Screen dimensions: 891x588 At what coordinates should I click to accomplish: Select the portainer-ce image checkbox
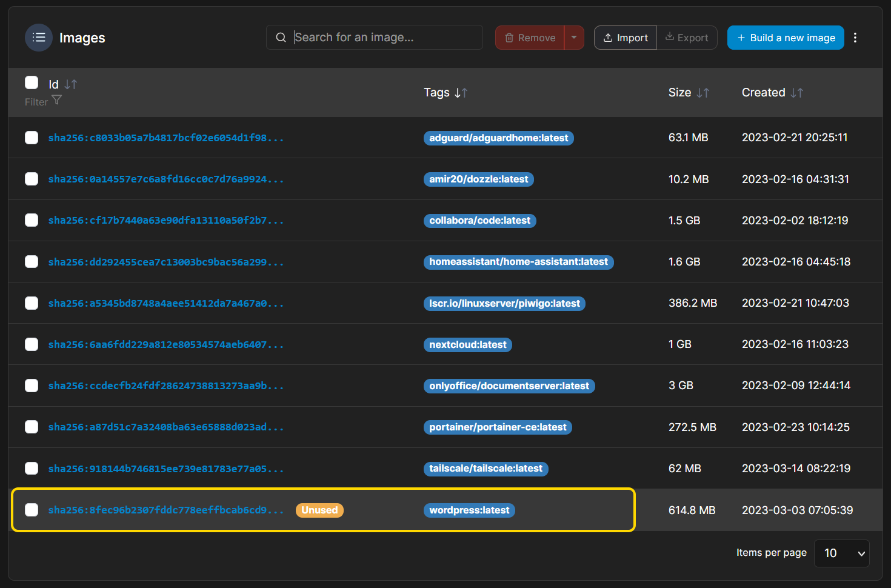(x=32, y=427)
